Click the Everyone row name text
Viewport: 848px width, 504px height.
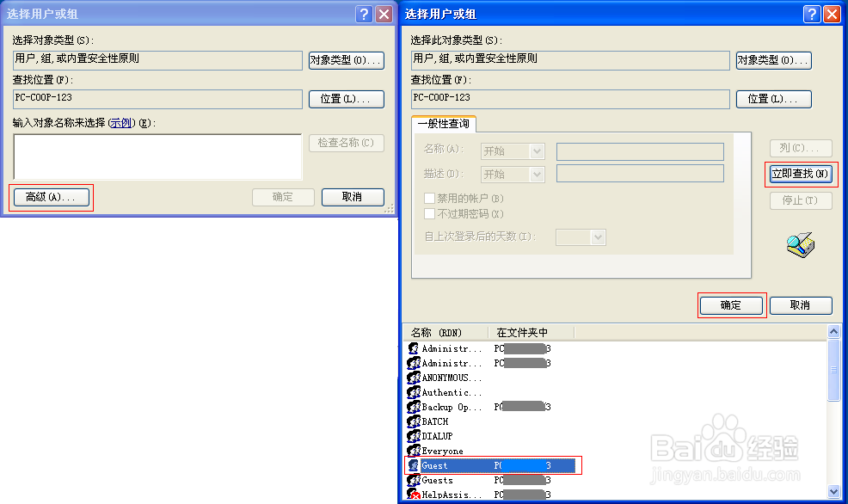(x=442, y=451)
